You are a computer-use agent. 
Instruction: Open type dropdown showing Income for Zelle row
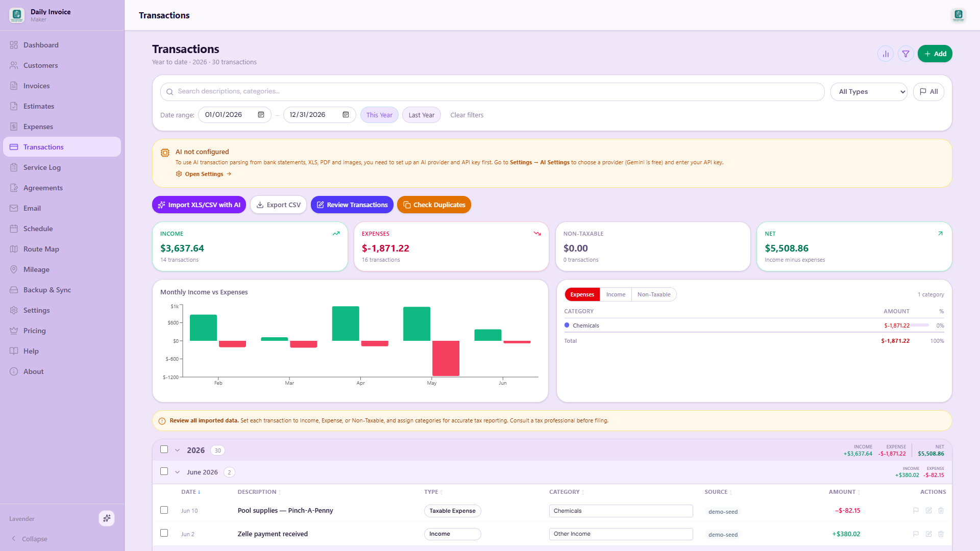[452, 534]
